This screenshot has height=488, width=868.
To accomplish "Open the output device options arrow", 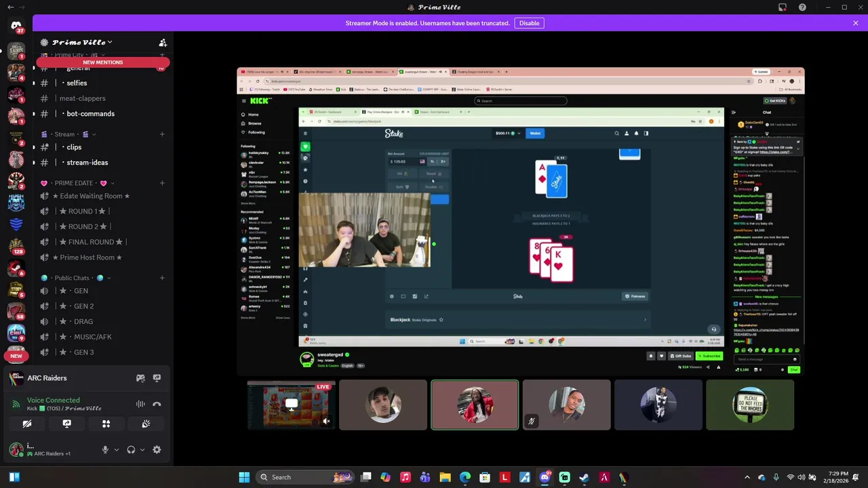I will 142,449.
